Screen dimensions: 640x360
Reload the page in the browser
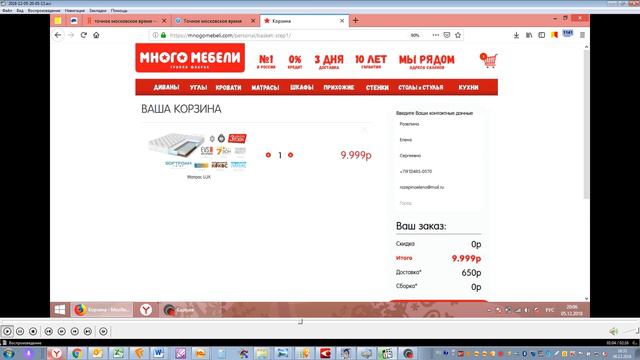point(84,35)
